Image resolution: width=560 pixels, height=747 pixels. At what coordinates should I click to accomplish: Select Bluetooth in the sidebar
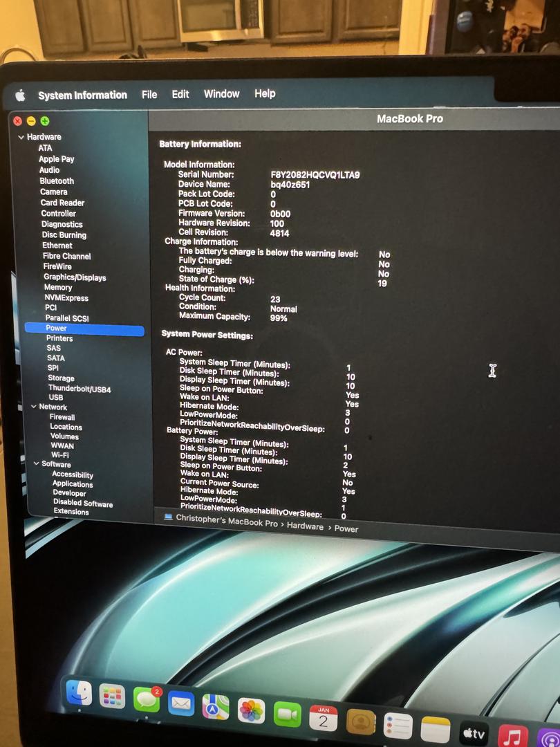point(57,181)
